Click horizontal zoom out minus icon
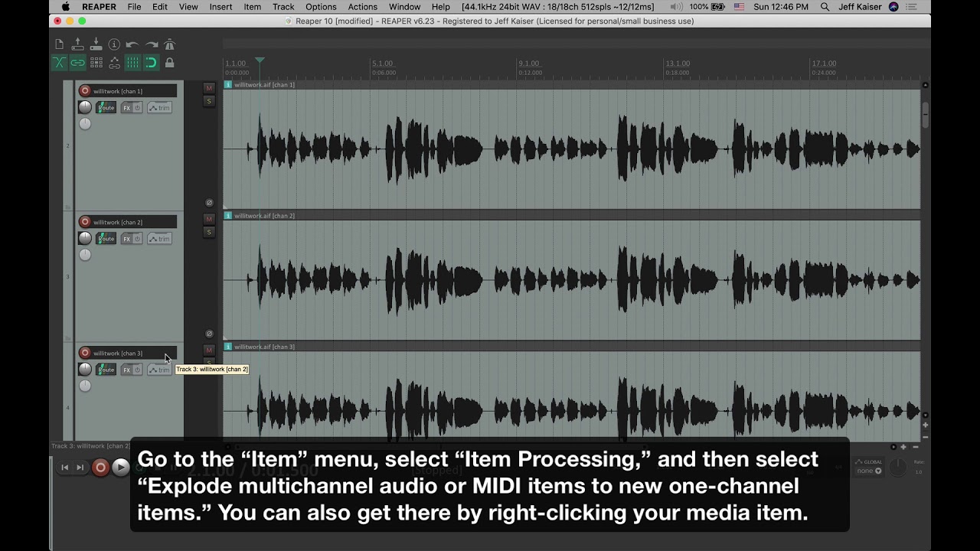Image resolution: width=980 pixels, height=551 pixels. click(914, 447)
